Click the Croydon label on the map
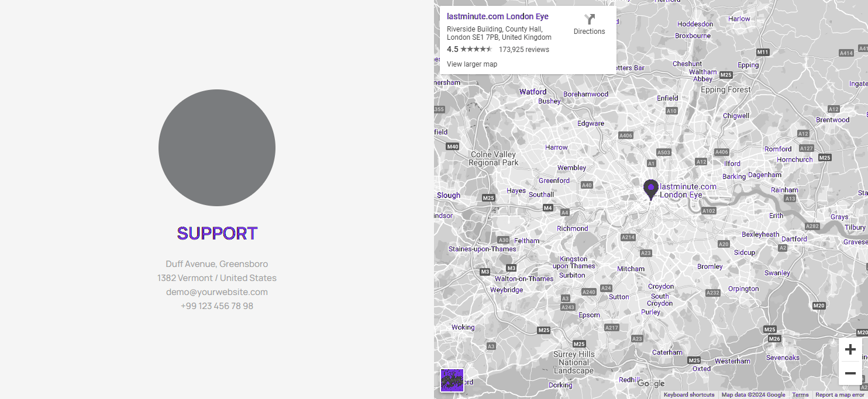868x399 pixels. (661, 287)
